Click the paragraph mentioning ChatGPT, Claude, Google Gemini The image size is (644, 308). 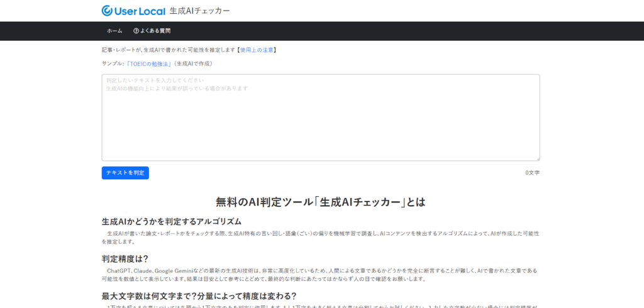320,274
